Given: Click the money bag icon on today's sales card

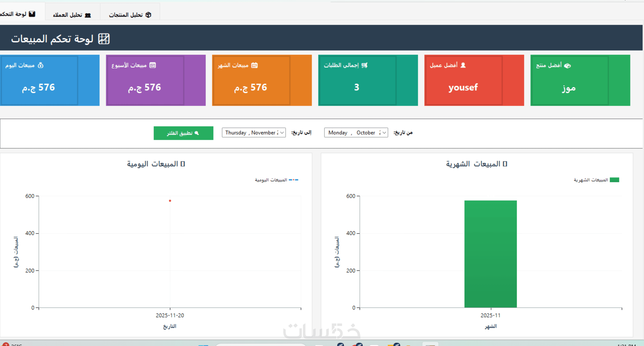Looking at the screenshot, I should [41, 65].
